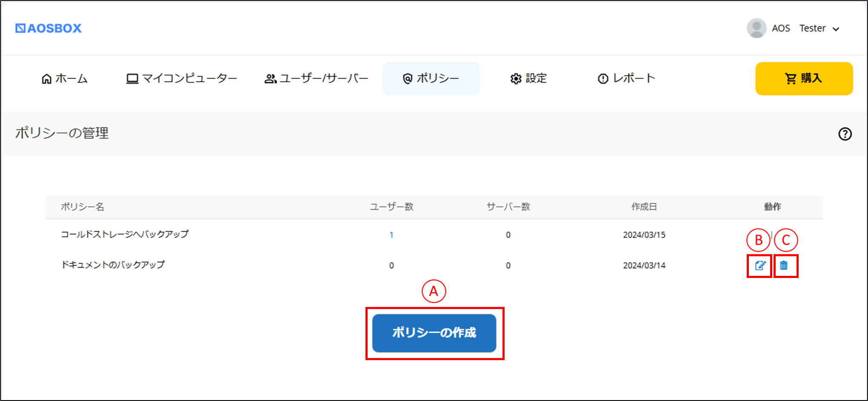
Task: Open user count link for コールドストレージへバックアップ
Action: 391,235
